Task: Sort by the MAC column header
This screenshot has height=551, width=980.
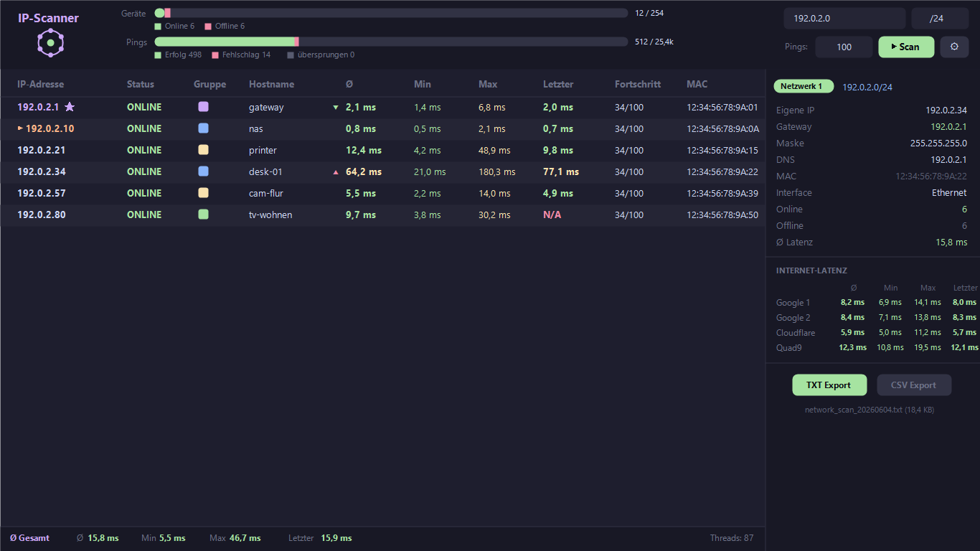Action: (697, 84)
